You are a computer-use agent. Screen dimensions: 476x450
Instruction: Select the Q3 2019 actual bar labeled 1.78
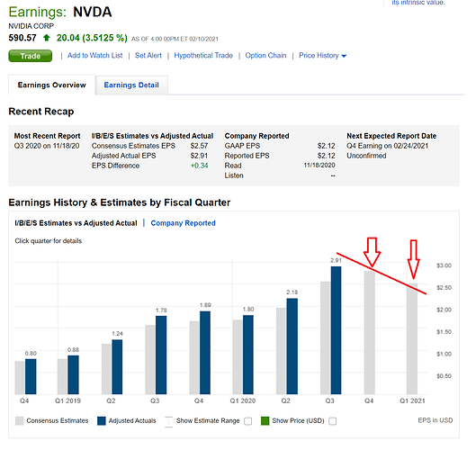[161, 355]
